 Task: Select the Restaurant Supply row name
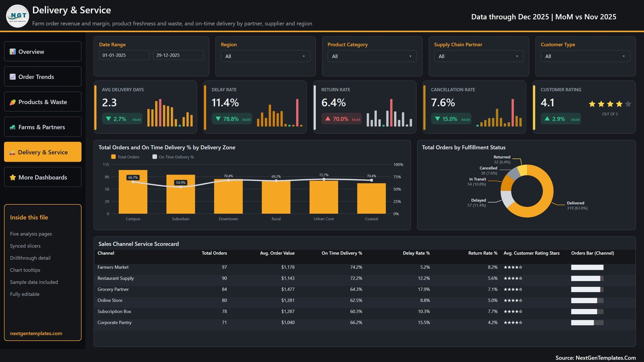pyautogui.click(x=116, y=278)
